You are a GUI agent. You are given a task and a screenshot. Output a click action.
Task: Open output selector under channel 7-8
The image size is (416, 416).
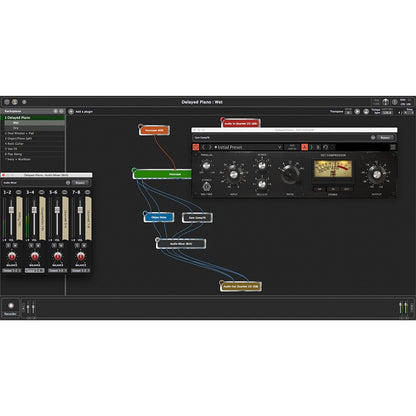pos(81,271)
